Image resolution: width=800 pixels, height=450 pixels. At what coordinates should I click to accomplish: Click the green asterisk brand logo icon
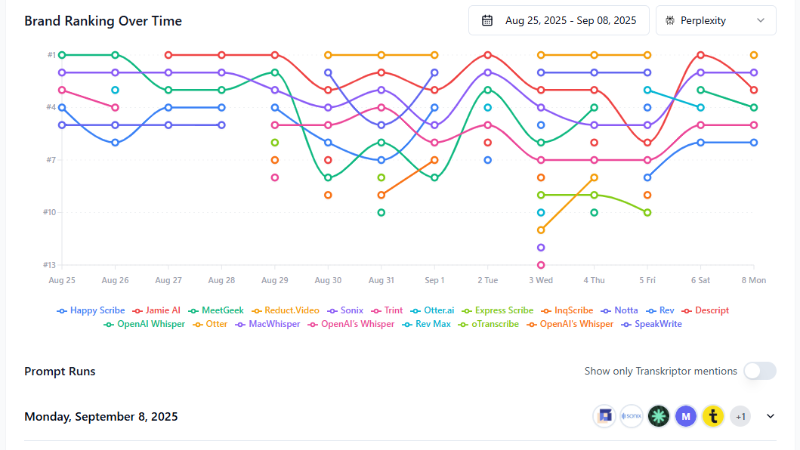click(x=657, y=416)
